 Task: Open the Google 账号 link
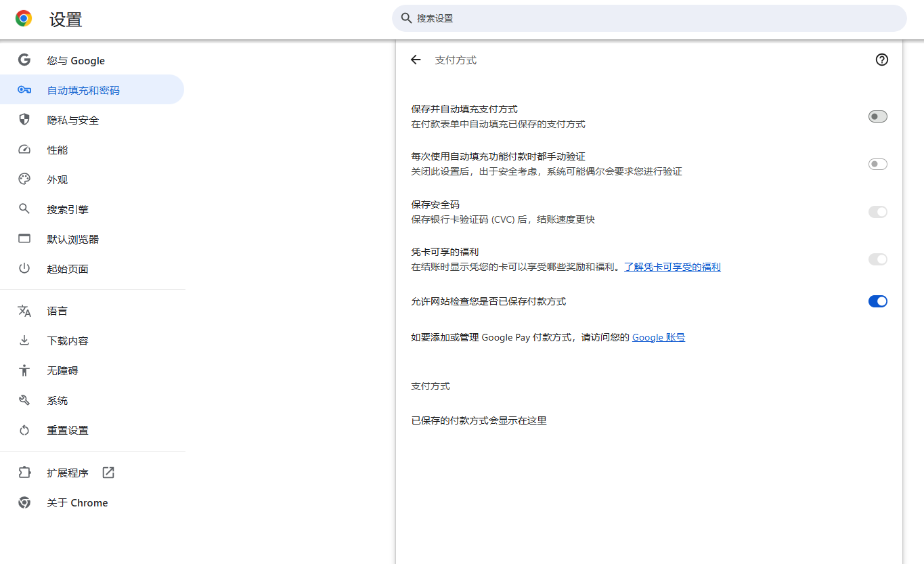[659, 337]
